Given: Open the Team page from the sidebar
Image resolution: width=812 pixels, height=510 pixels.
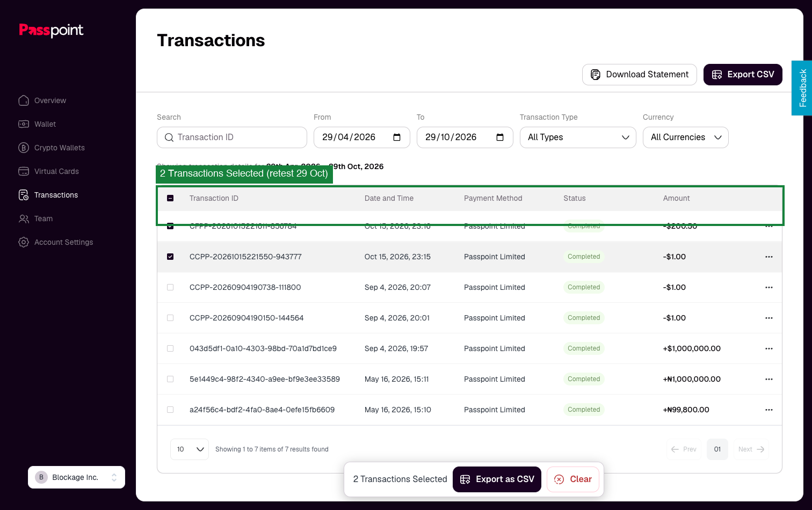Looking at the screenshot, I should pyautogui.click(x=35, y=218).
